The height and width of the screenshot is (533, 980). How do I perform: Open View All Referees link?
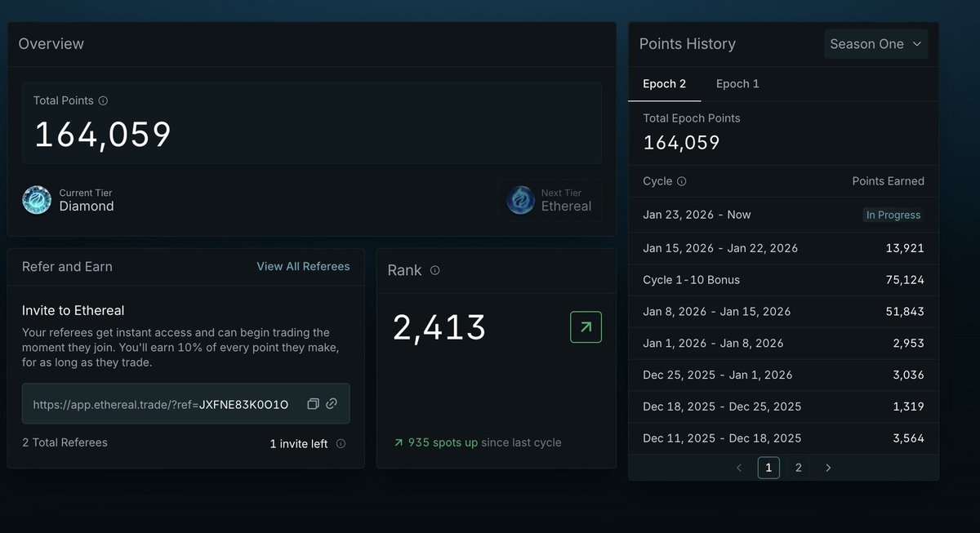(x=303, y=266)
